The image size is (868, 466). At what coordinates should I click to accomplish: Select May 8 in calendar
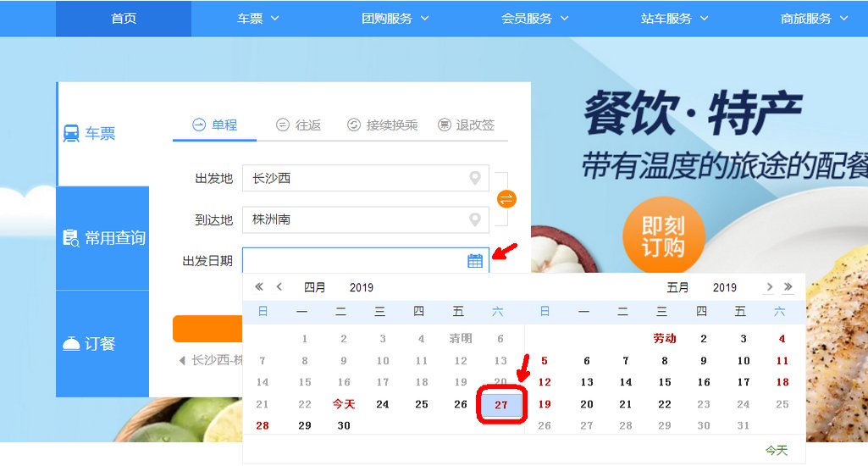[665, 361]
